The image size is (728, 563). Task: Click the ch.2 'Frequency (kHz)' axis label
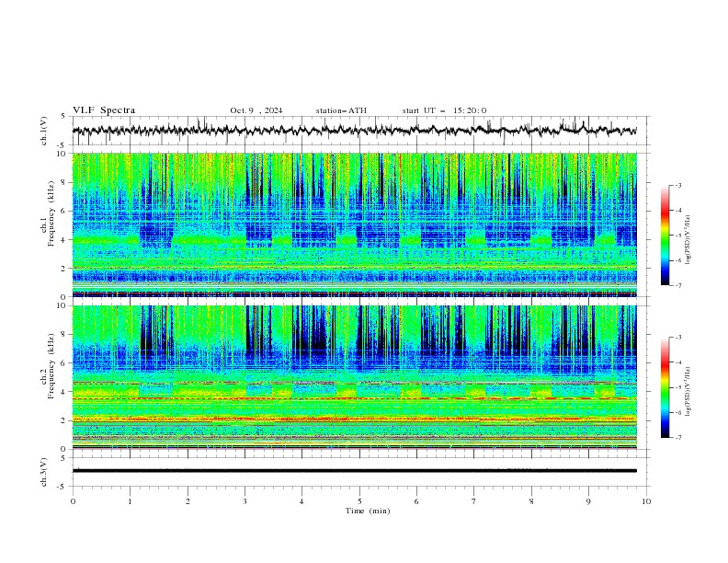click(51, 366)
